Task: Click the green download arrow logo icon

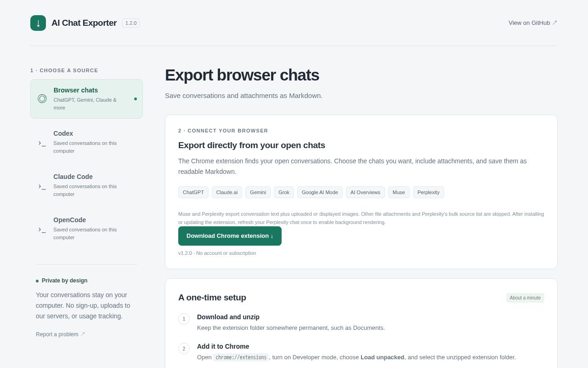Action: pos(38,23)
